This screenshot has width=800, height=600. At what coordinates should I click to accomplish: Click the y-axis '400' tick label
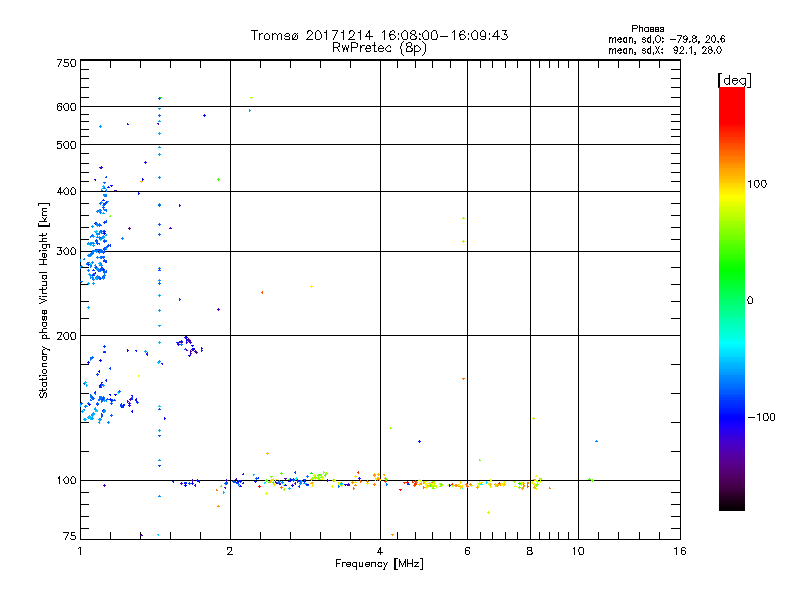[x=66, y=191]
